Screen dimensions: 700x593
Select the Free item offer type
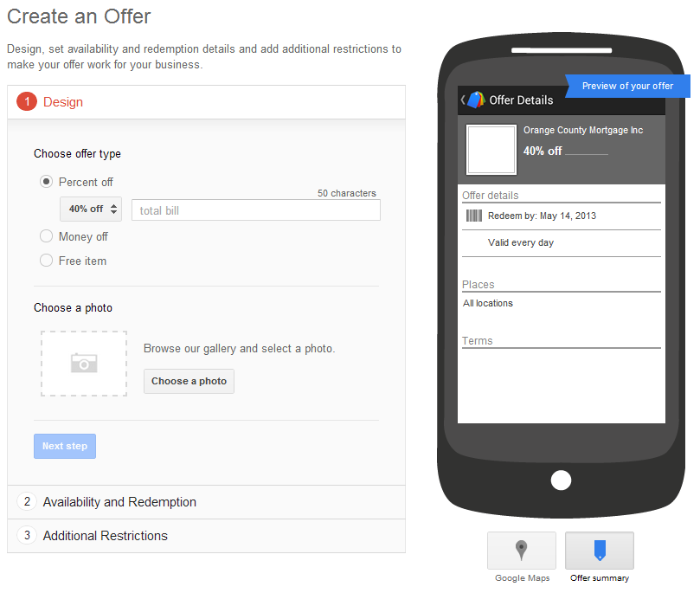(x=46, y=261)
